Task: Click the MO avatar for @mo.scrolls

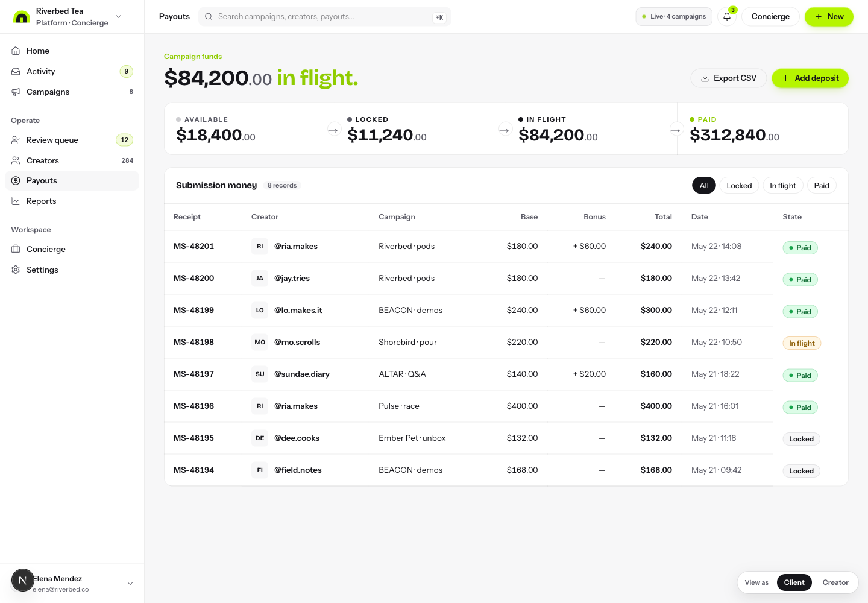Action: 260,342
